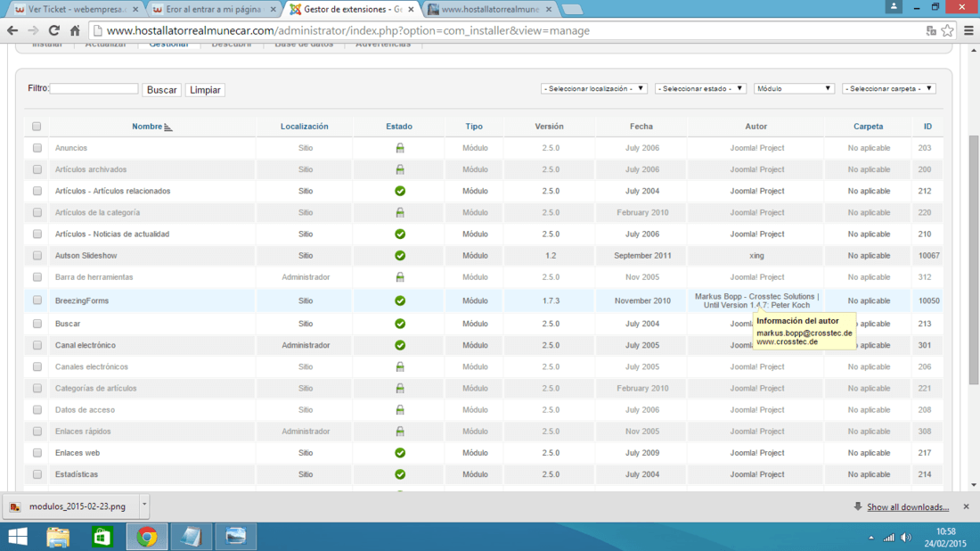This screenshot has width=980, height=551.
Task: Click Show all downloads link
Action: pos(908,507)
